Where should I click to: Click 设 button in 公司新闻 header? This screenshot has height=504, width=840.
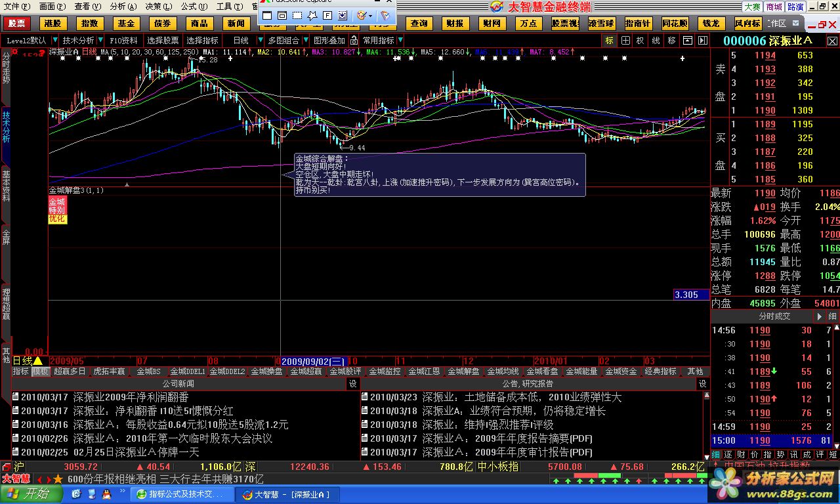(353, 383)
